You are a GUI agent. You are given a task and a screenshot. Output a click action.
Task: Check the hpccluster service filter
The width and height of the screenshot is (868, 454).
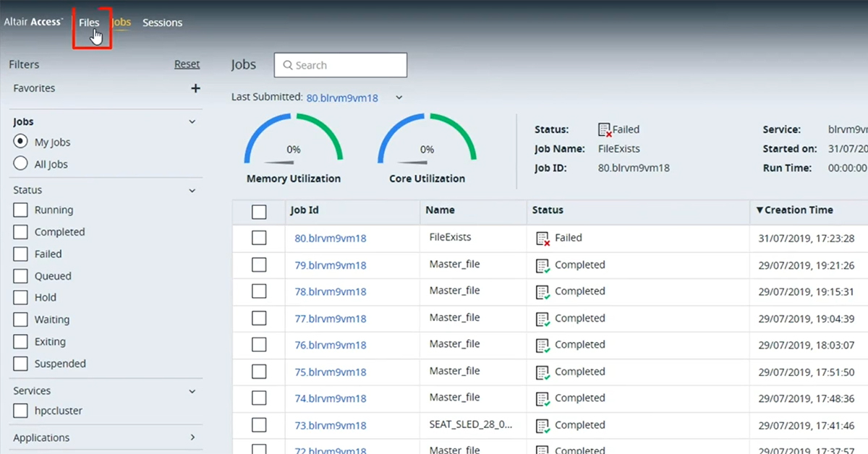21,411
